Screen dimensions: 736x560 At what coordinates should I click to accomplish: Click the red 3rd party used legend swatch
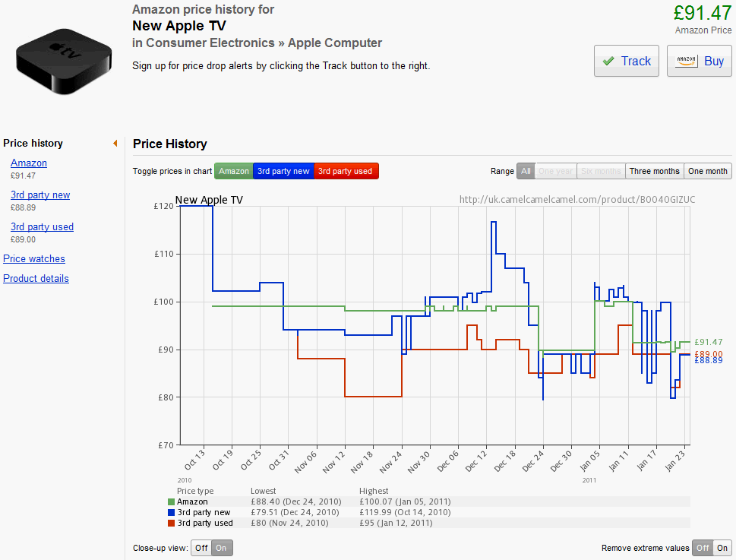coord(172,523)
